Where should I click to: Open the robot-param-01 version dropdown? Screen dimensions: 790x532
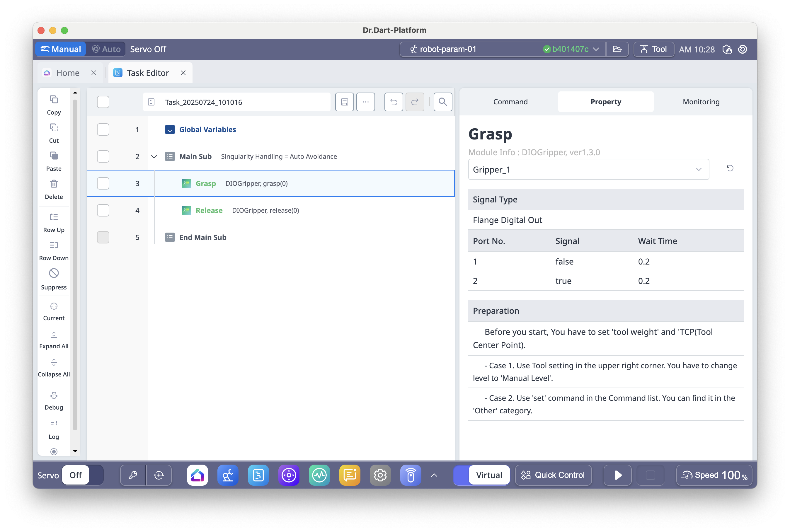pos(596,49)
